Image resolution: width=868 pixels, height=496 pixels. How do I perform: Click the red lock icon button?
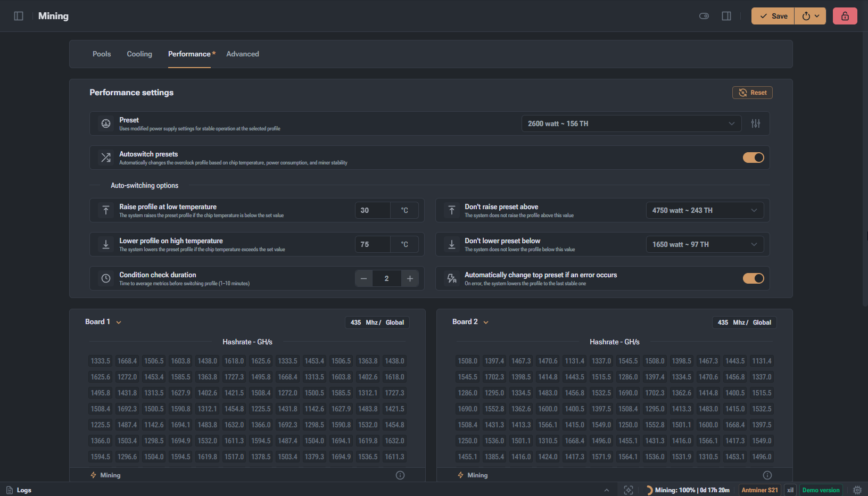(x=845, y=16)
